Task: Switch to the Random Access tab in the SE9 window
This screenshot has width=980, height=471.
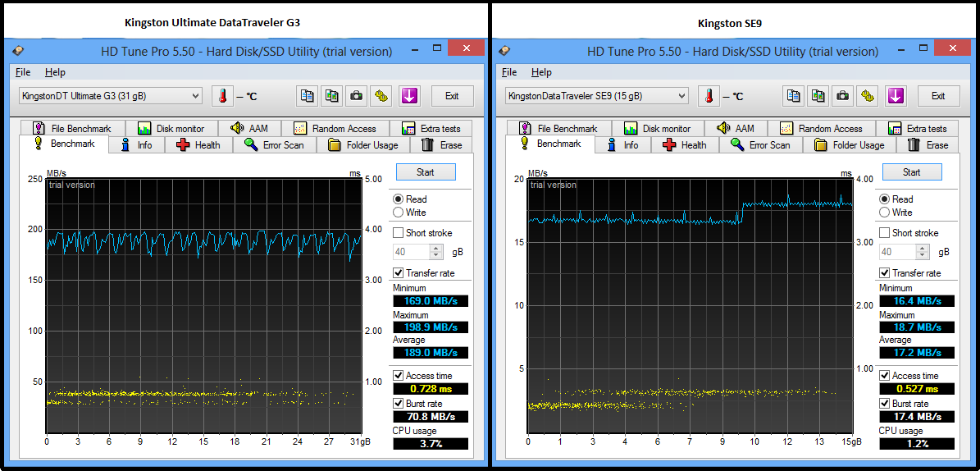Action: (x=821, y=128)
